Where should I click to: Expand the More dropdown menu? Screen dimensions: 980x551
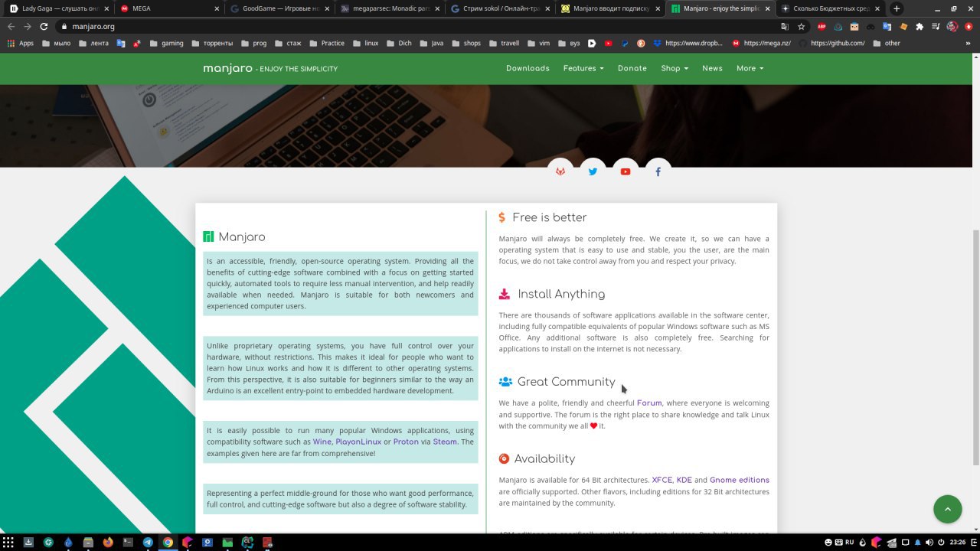[x=750, y=68]
